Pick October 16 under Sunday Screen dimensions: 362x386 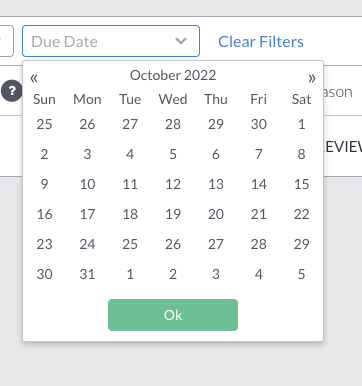coord(44,214)
